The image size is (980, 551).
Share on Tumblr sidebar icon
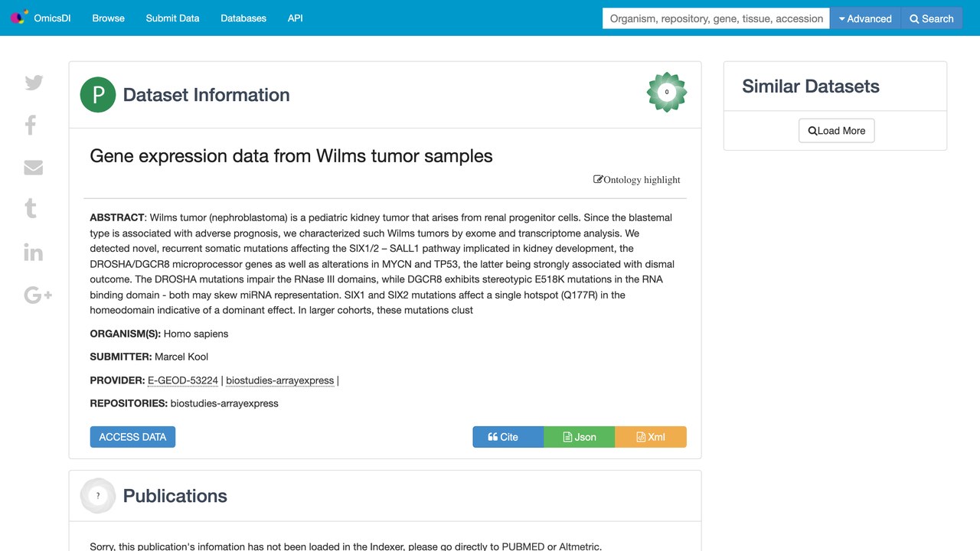(x=31, y=208)
